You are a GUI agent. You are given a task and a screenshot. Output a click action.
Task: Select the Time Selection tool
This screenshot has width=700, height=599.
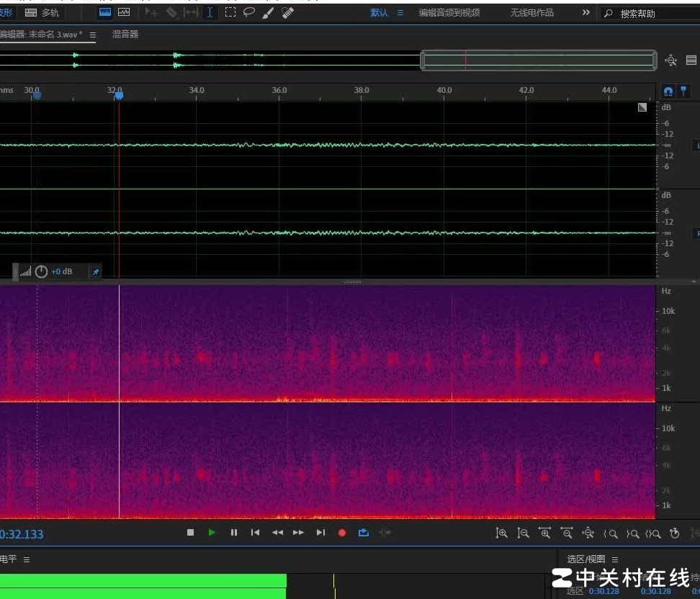[x=210, y=12]
